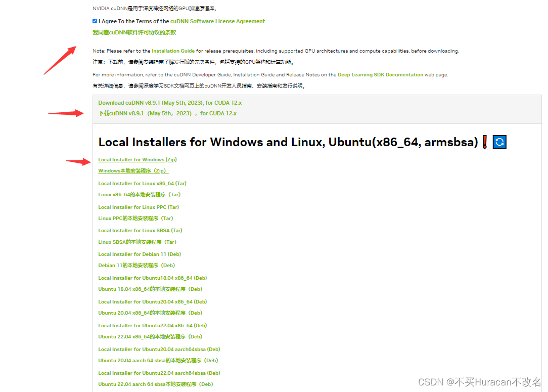Click Linux x86_64的本地安装程序 (Tar) link
This screenshot has height=392, width=548.
point(140,194)
